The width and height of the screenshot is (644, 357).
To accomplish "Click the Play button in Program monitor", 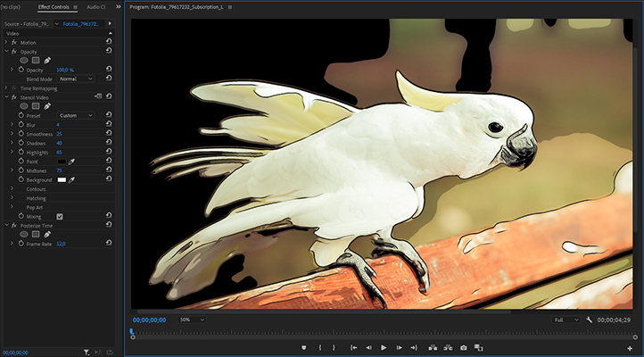I will coord(384,347).
